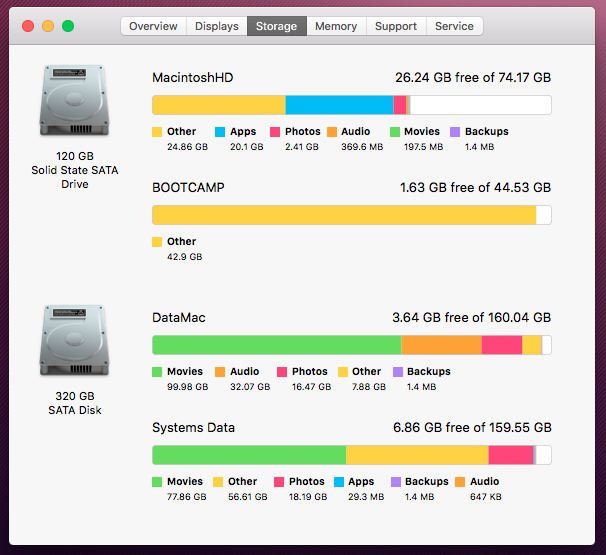Open the Memory tab
Image resolution: width=606 pixels, height=555 pixels.
336,26
